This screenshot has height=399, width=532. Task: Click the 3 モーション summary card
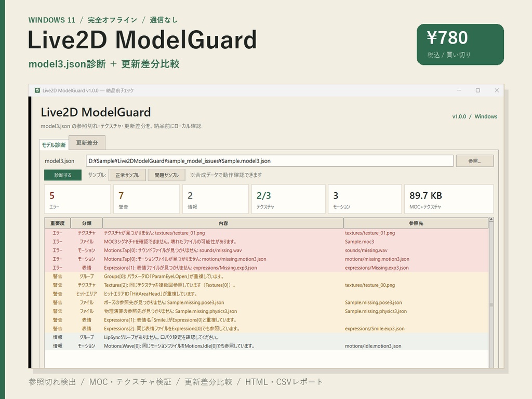point(365,199)
